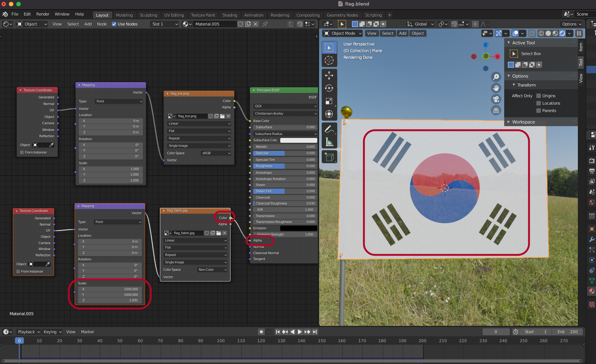Image resolution: width=596 pixels, height=364 pixels.
Task: Toggle Use Nodes checkbox
Action: pyautogui.click(x=114, y=24)
